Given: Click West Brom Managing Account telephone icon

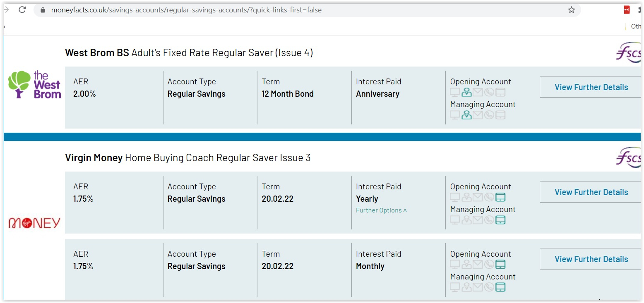Looking at the screenshot, I should pyautogui.click(x=489, y=115).
